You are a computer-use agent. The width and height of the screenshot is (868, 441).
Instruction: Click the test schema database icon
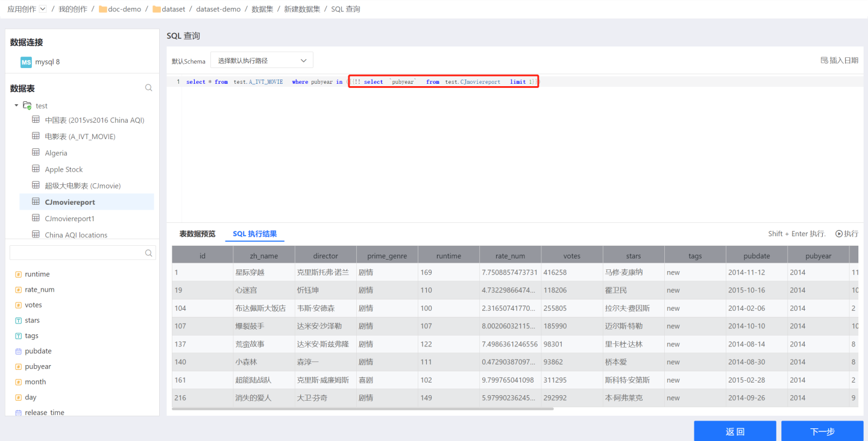27,105
